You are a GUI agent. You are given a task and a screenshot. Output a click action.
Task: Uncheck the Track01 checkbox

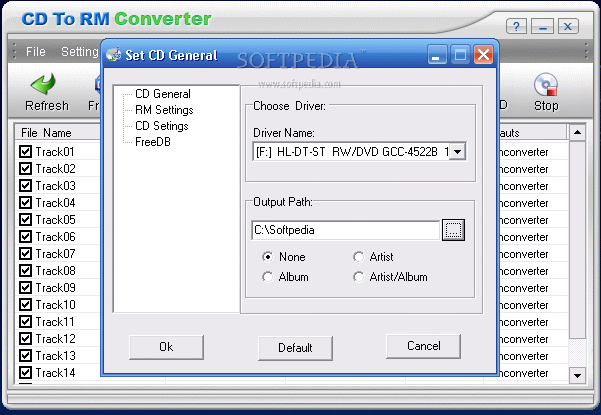(x=25, y=151)
